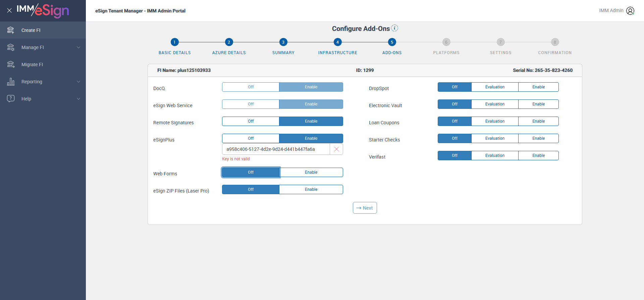The image size is (644, 300).
Task: Click the 'Key is not valid' error message
Action: (236, 159)
